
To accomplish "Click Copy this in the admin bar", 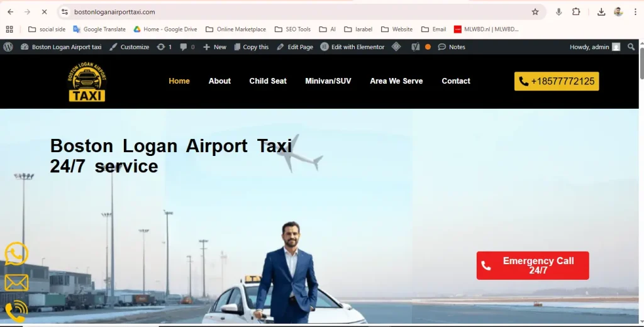I will (x=252, y=47).
